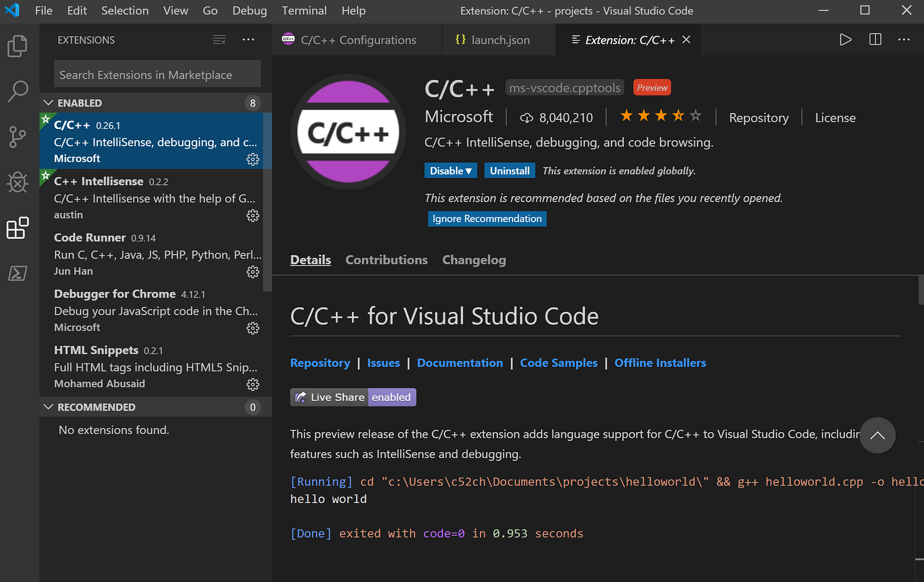Open the Code Samples link
The image size is (924, 582).
559,363
